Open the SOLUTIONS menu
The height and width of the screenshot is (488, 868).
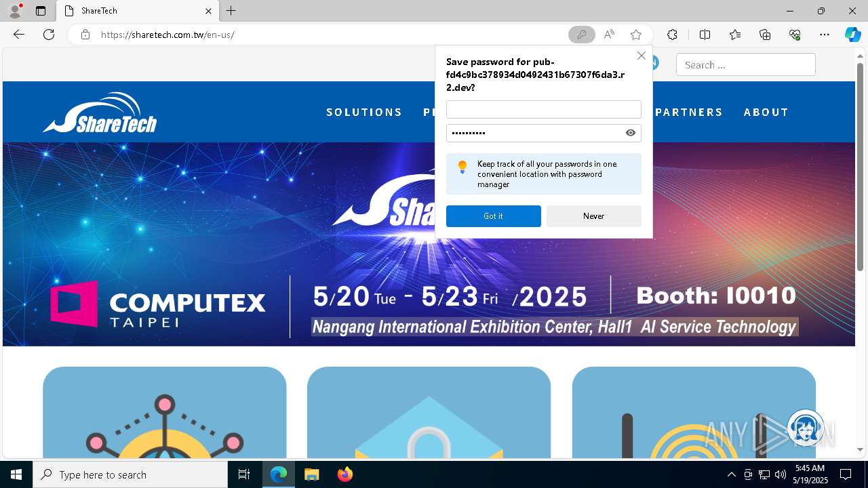pyautogui.click(x=364, y=113)
